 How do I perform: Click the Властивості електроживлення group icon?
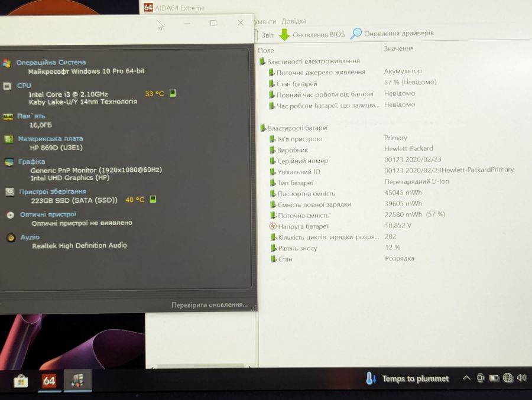[262, 61]
